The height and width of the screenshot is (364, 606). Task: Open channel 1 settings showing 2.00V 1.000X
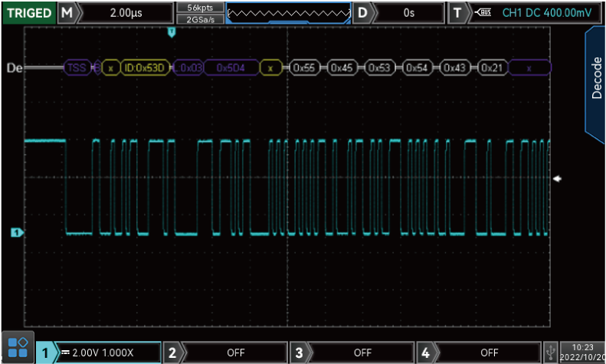[x=110, y=353]
